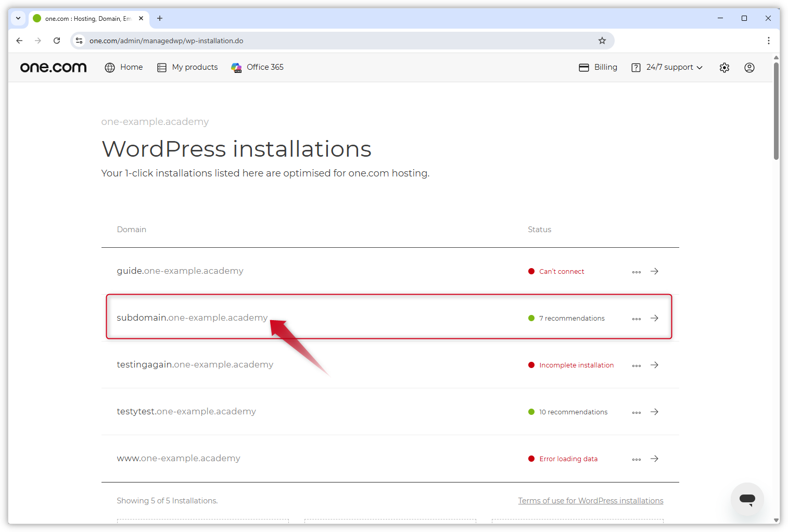The height and width of the screenshot is (532, 788).
Task: Open the user account profile icon
Action: [x=749, y=68]
